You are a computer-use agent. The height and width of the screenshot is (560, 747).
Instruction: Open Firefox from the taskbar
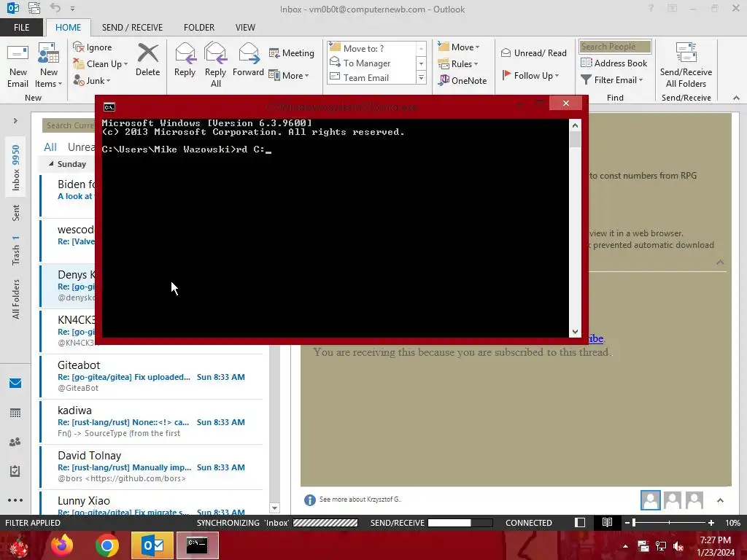pos(63,545)
